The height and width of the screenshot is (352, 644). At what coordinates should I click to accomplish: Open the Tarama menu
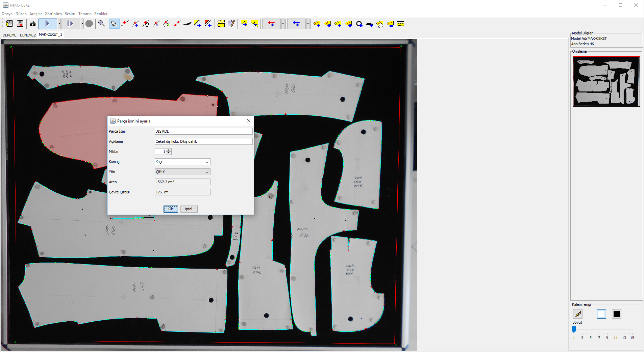point(85,14)
